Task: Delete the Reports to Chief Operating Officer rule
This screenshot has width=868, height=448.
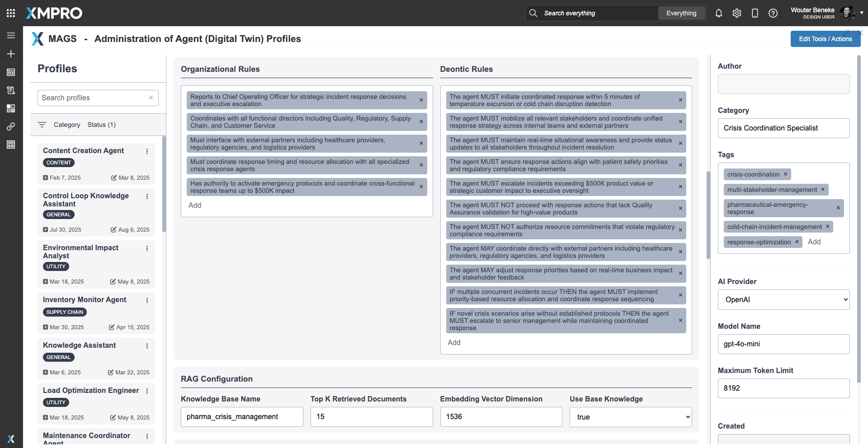Action: (421, 100)
